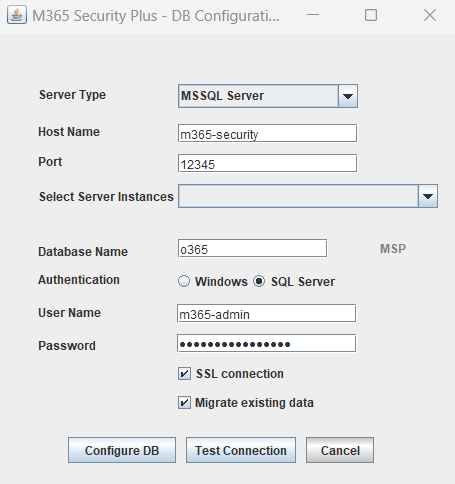This screenshot has width=455, height=484.
Task: Click the User Name field m365-admin
Action: click(x=266, y=313)
